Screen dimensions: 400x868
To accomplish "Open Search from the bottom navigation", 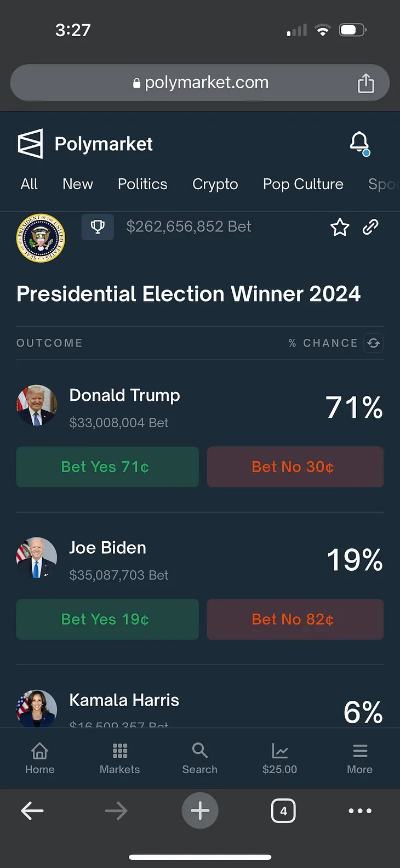I will [x=199, y=758].
